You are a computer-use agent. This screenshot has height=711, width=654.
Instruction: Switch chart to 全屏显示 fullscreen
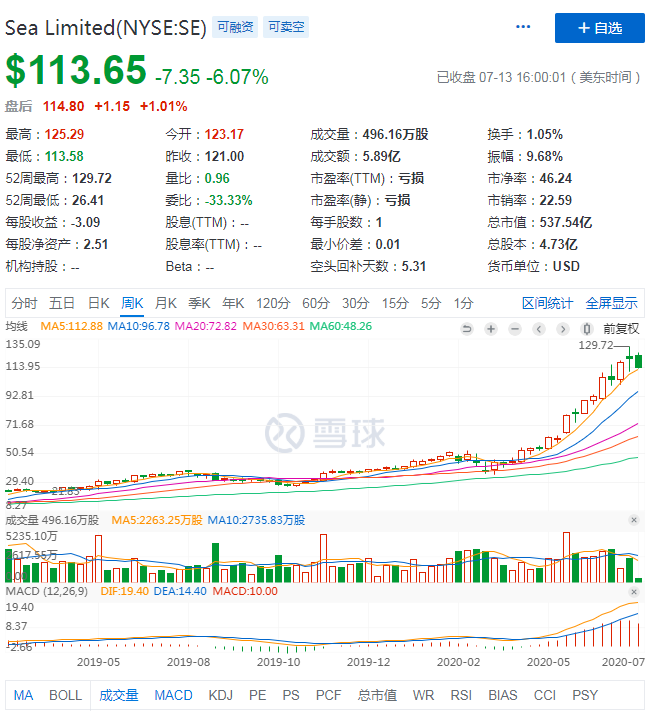click(611, 303)
